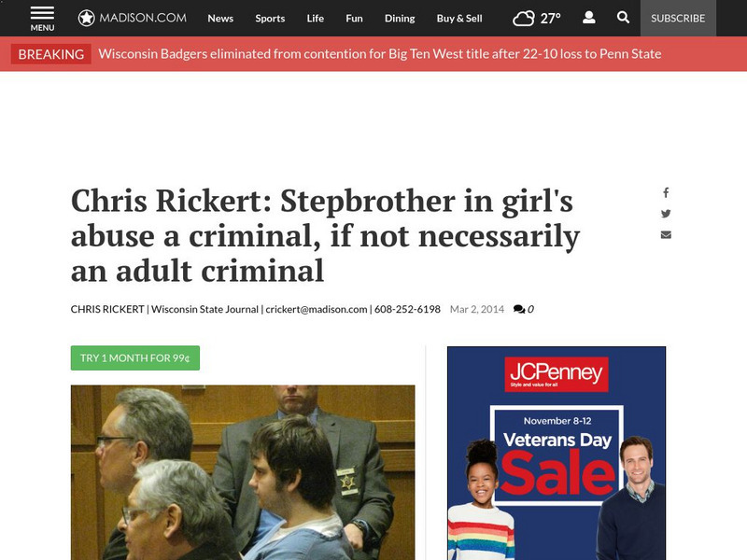Open the Dining menu
Screen dimensions: 747x560
[400, 18]
